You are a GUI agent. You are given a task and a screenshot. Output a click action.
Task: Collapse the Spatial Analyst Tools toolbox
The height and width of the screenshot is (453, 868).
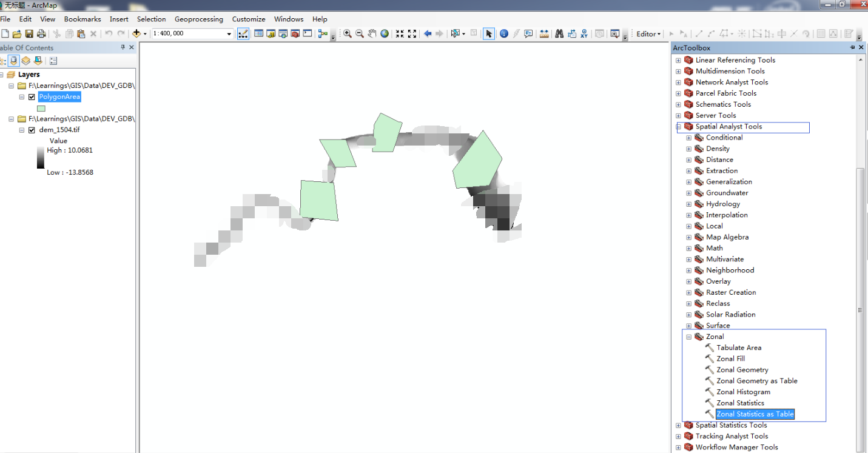[678, 127]
